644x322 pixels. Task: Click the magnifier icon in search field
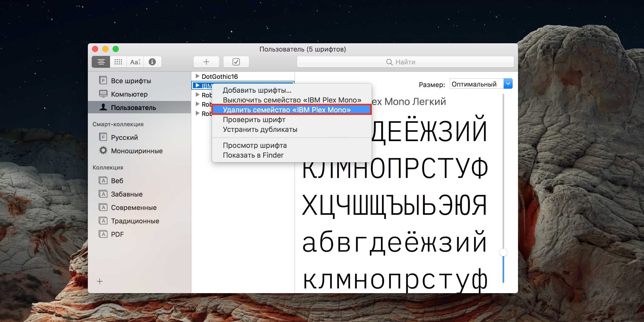tap(389, 62)
